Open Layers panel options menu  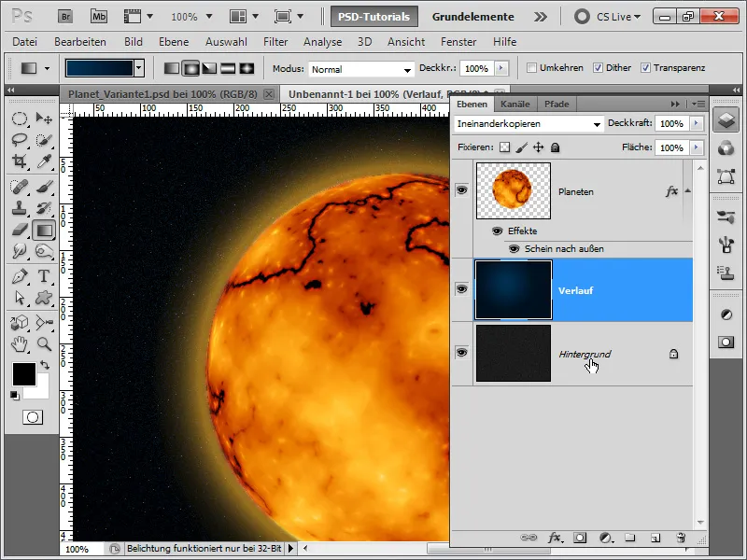tap(698, 104)
